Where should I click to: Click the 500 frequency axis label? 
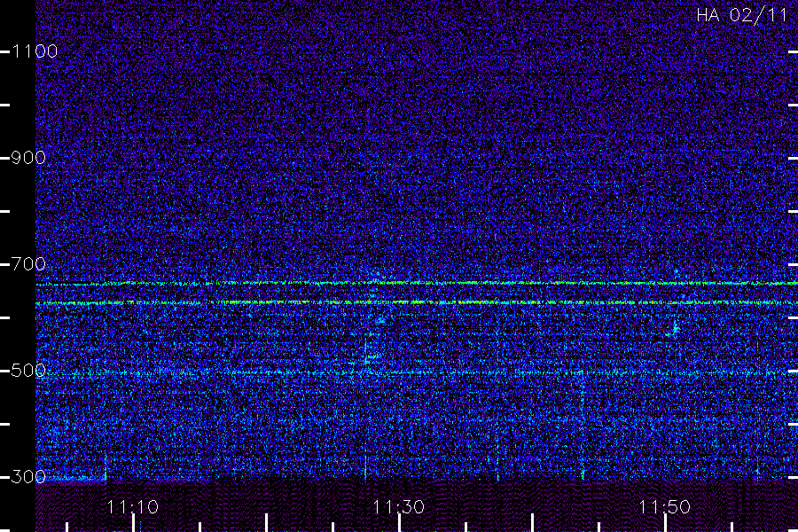click(x=28, y=371)
